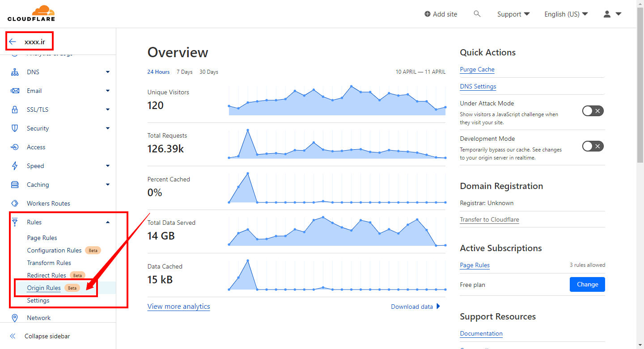
Task: Open search with the magnifier icon
Action: click(477, 14)
